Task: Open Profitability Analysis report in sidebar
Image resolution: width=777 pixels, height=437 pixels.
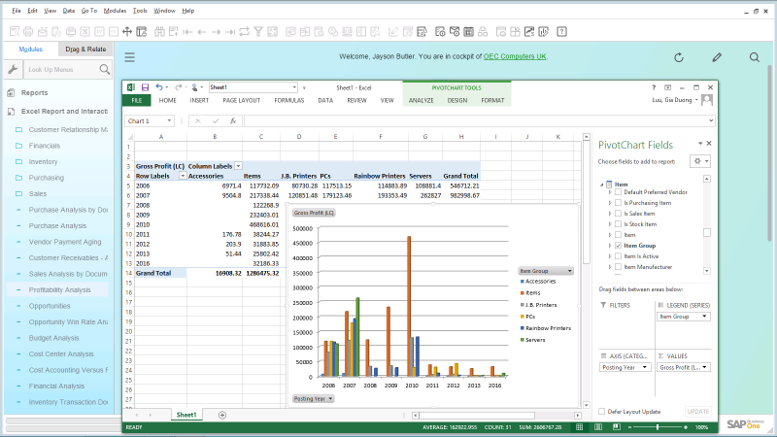Action: coord(60,290)
